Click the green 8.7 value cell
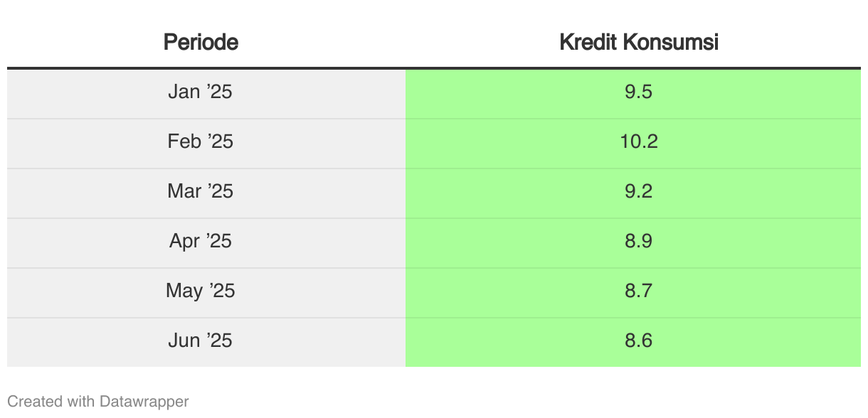 coord(633,293)
